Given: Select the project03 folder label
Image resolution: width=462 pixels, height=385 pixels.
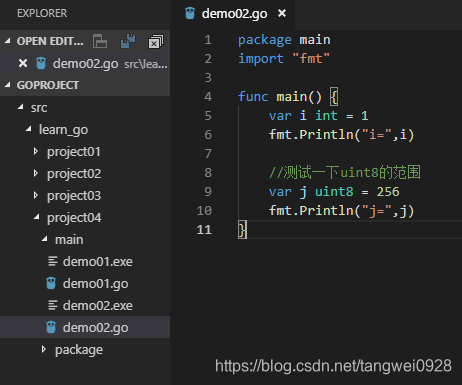Looking at the screenshot, I should [74, 196].
